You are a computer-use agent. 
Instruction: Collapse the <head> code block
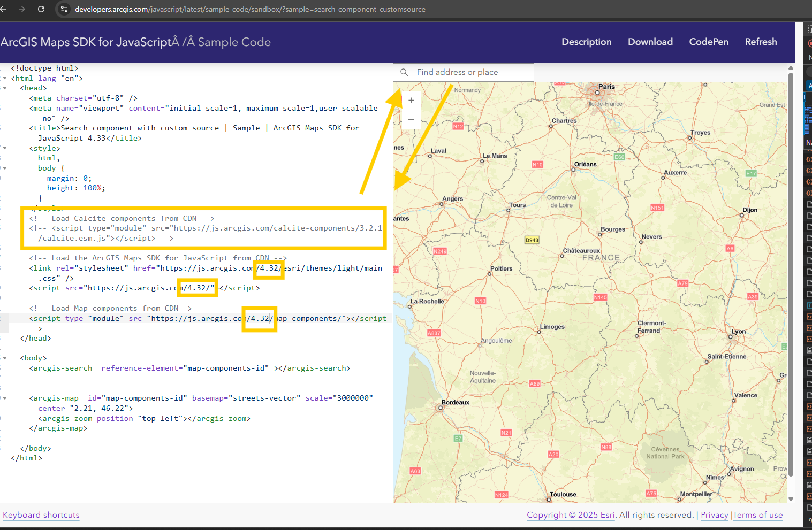[x=5, y=88]
